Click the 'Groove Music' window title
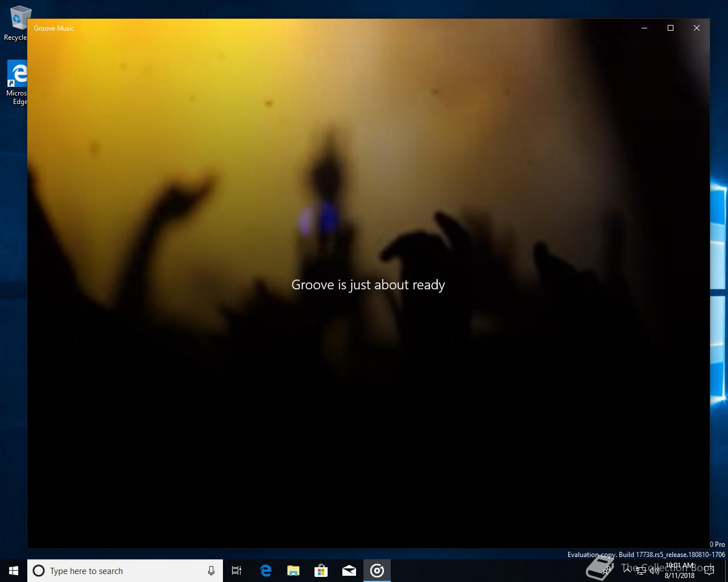The width and height of the screenshot is (728, 582). [53, 28]
